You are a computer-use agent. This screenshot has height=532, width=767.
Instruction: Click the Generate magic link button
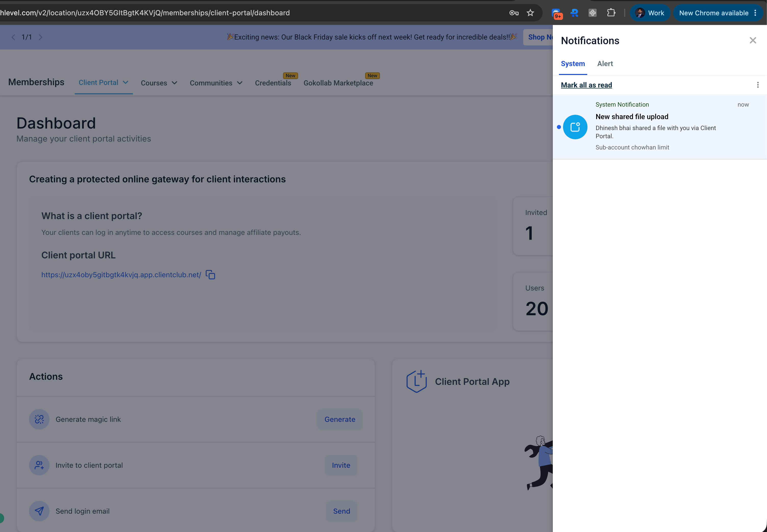(340, 419)
